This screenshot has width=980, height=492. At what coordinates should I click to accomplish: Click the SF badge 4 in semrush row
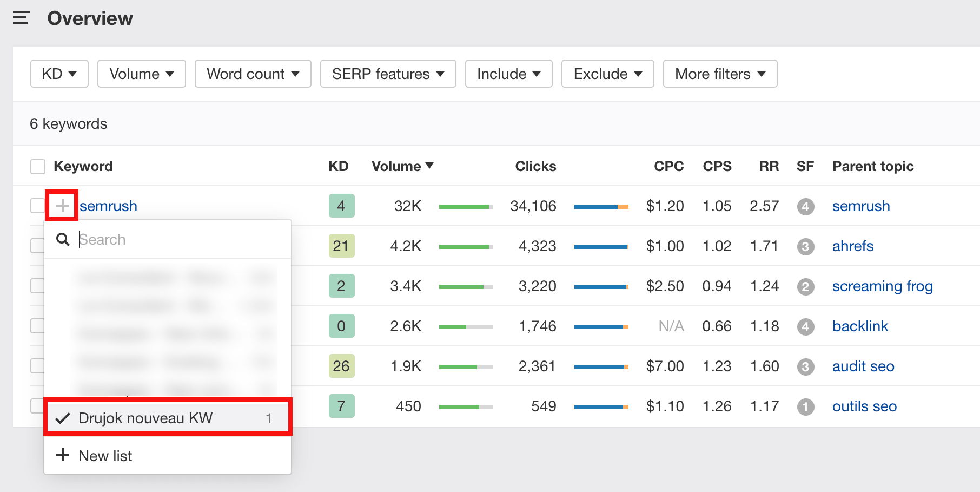tap(805, 206)
